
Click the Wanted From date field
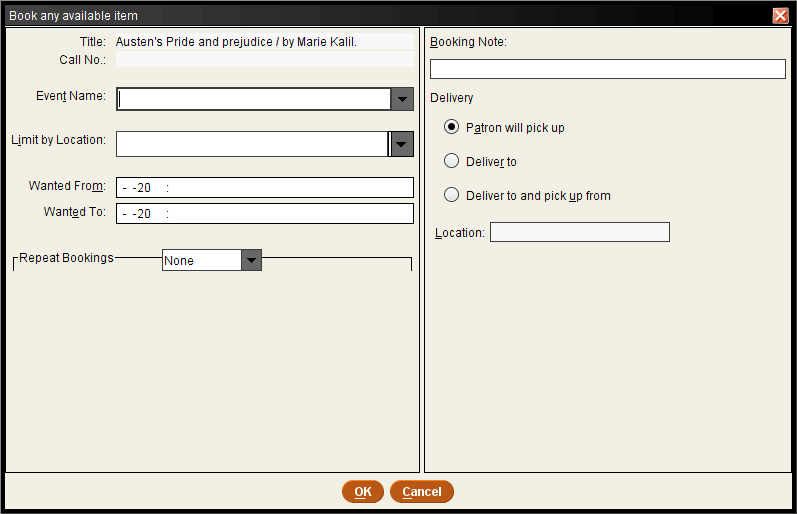(265, 188)
